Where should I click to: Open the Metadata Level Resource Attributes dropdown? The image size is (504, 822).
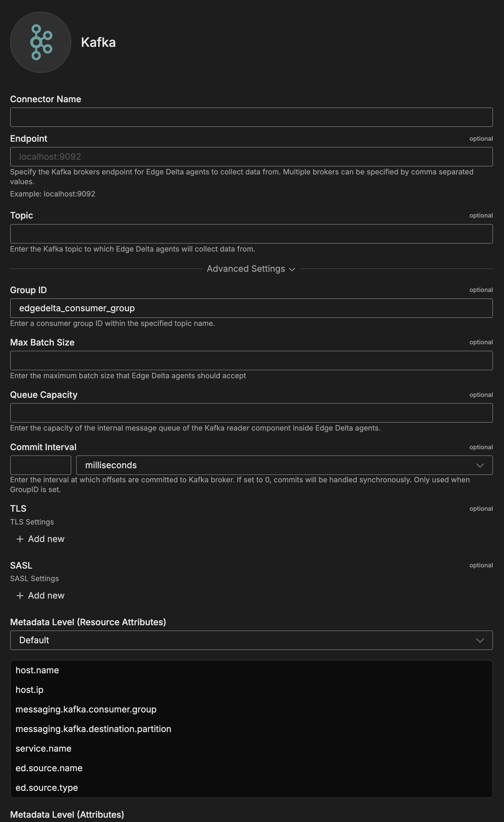pyautogui.click(x=251, y=640)
